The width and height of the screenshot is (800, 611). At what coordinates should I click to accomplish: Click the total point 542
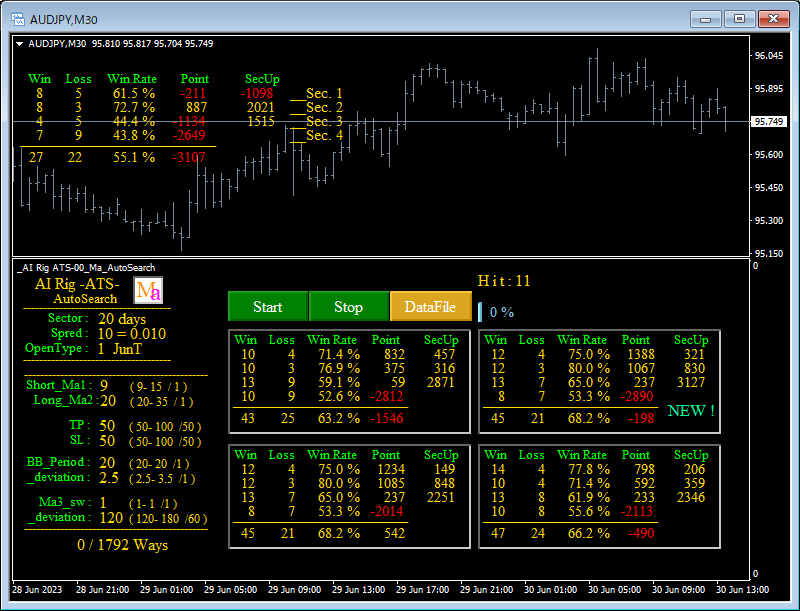point(394,533)
